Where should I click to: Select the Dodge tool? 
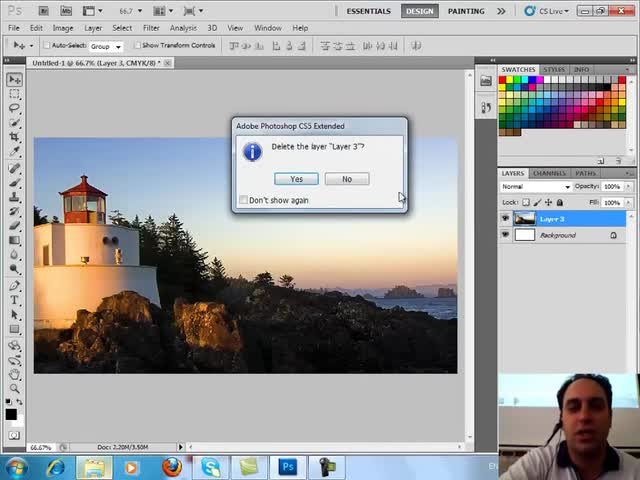point(14,269)
